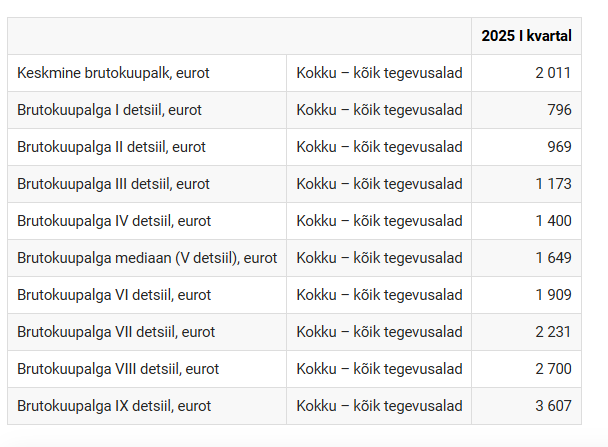This screenshot has width=608, height=447.
Task: Click the median value 1 649
Action: point(553,258)
